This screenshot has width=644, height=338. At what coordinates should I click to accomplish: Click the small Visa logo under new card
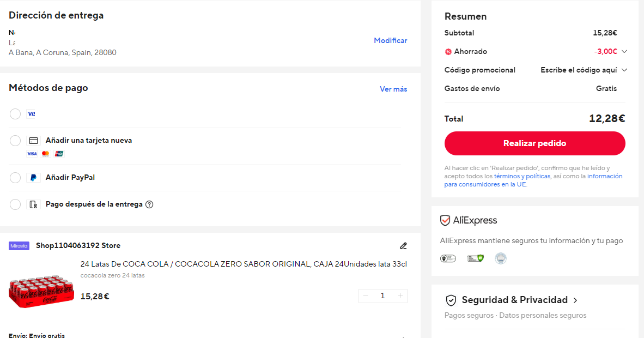click(x=32, y=154)
